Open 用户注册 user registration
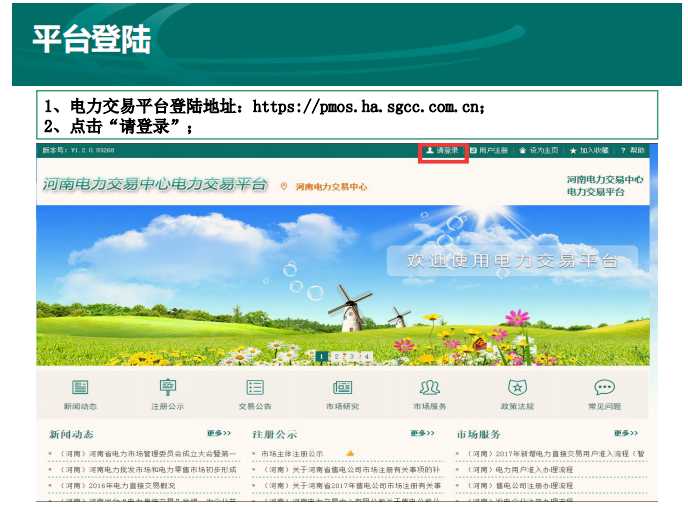688x507 pixels. (489, 151)
